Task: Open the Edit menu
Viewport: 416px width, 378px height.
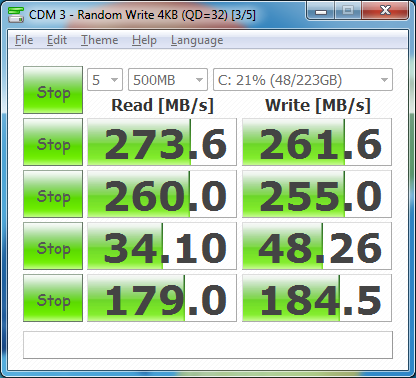Action: 57,40
